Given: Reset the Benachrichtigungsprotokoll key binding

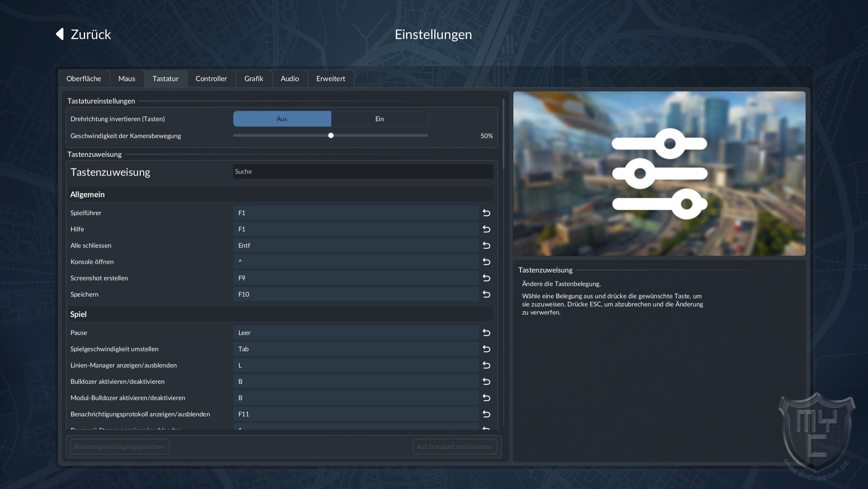Looking at the screenshot, I should coord(487,414).
